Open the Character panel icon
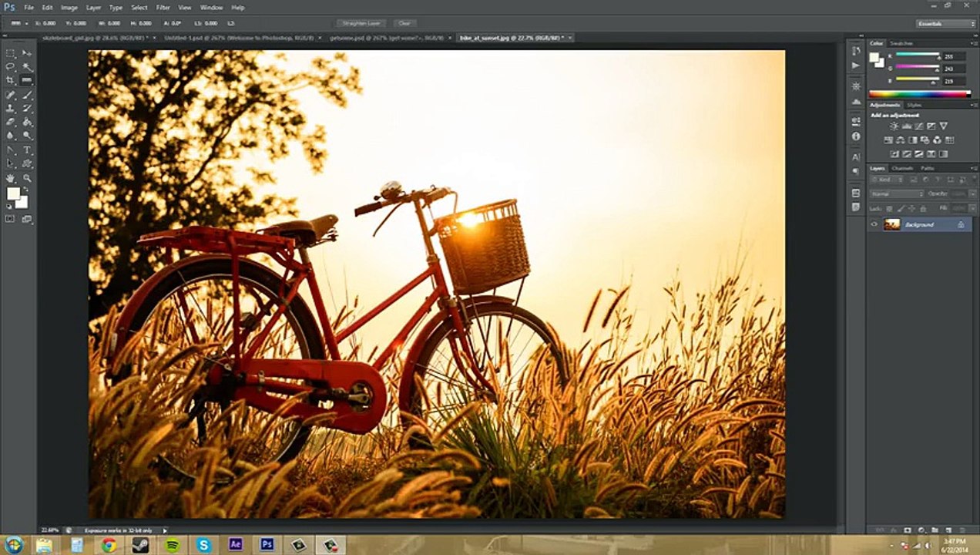Screen dimensions: 980x555 [856, 156]
